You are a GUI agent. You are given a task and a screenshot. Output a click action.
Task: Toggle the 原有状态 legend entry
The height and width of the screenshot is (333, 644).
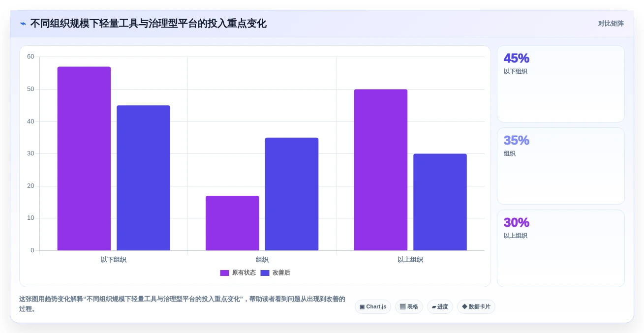pos(238,273)
